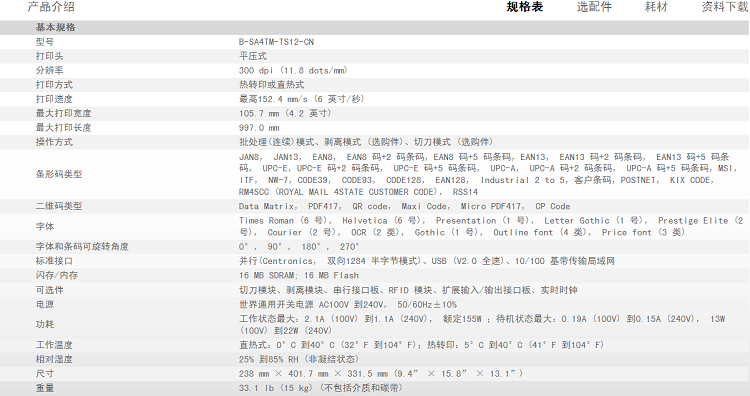750x396 pixels.
Task: Click the 字体 label
Action: (45, 226)
